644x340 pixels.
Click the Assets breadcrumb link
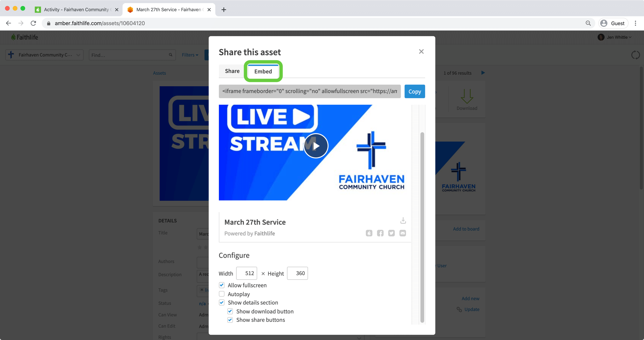(x=159, y=73)
